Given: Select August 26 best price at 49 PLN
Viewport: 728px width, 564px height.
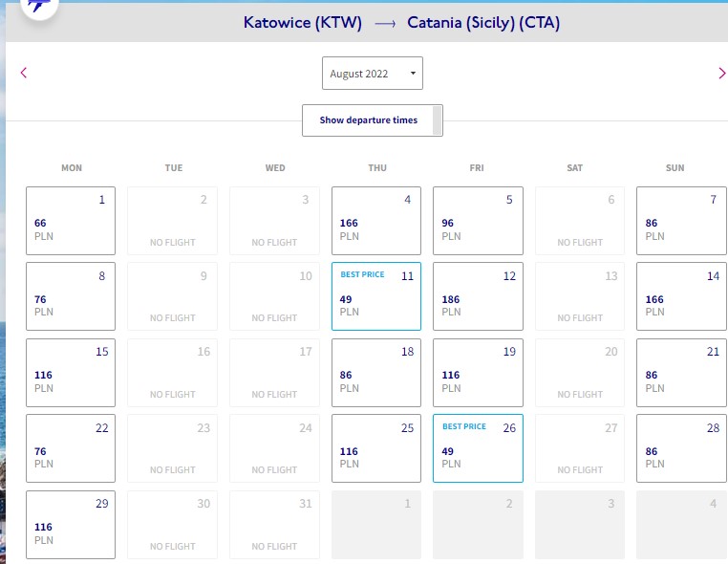Looking at the screenshot, I should [478, 448].
